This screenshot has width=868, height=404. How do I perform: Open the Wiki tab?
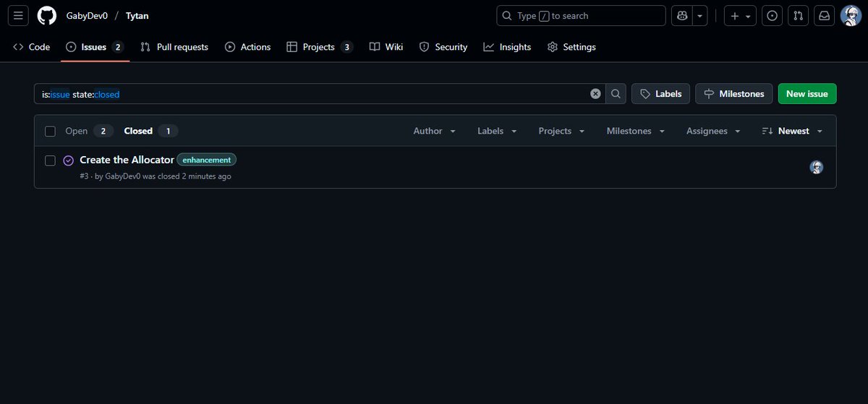click(x=386, y=47)
